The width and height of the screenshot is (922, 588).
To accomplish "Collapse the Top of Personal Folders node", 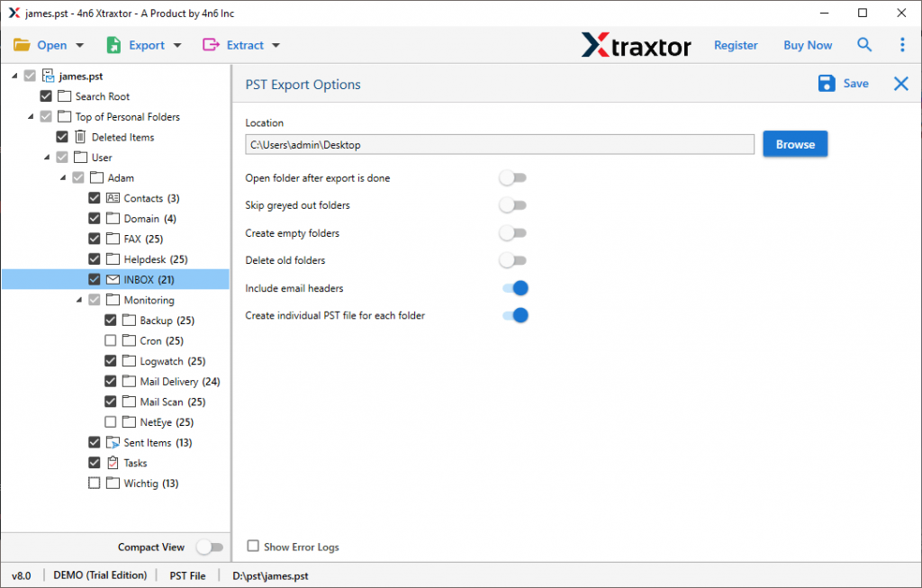I will (29, 116).
